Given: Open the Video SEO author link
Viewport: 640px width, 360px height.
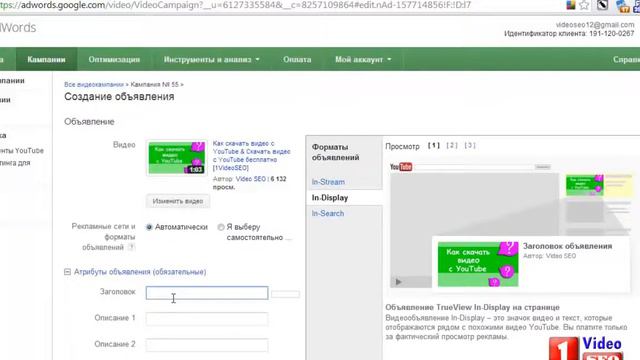Looking at the screenshot, I should (251, 179).
